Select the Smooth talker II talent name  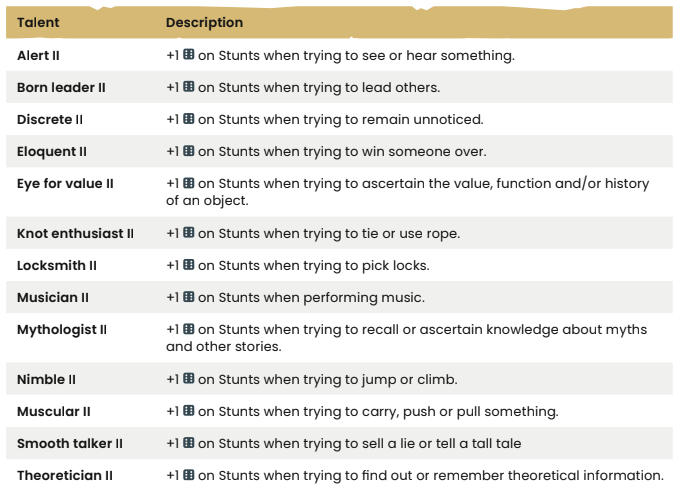pyautogui.click(x=70, y=443)
